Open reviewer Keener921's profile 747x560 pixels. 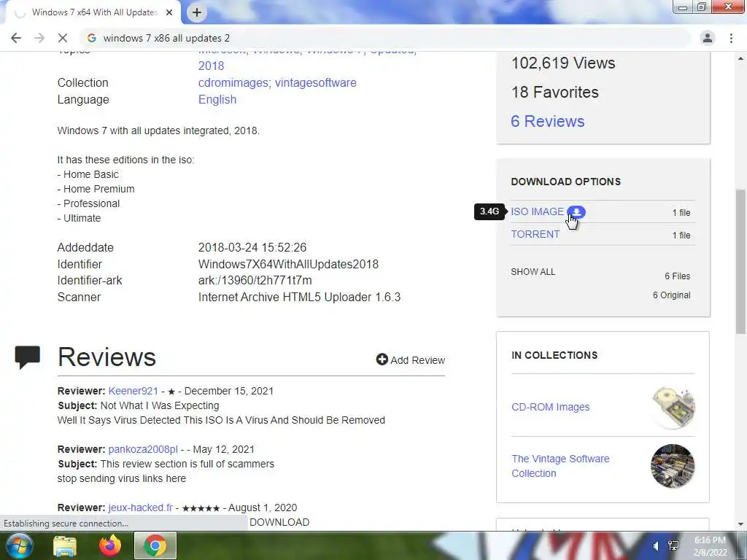coord(133,391)
